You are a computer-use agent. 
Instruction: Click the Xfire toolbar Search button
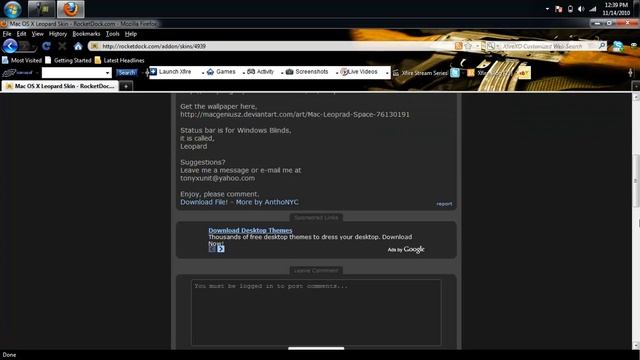[x=127, y=73]
